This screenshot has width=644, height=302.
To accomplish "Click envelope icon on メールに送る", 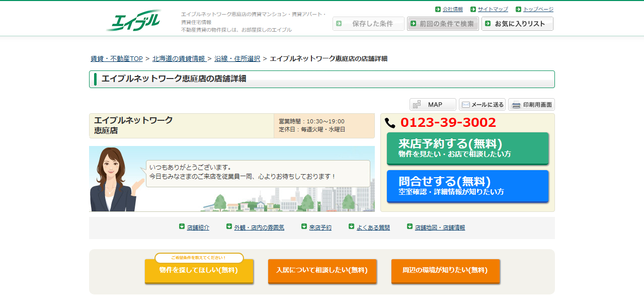I will coord(466,105).
